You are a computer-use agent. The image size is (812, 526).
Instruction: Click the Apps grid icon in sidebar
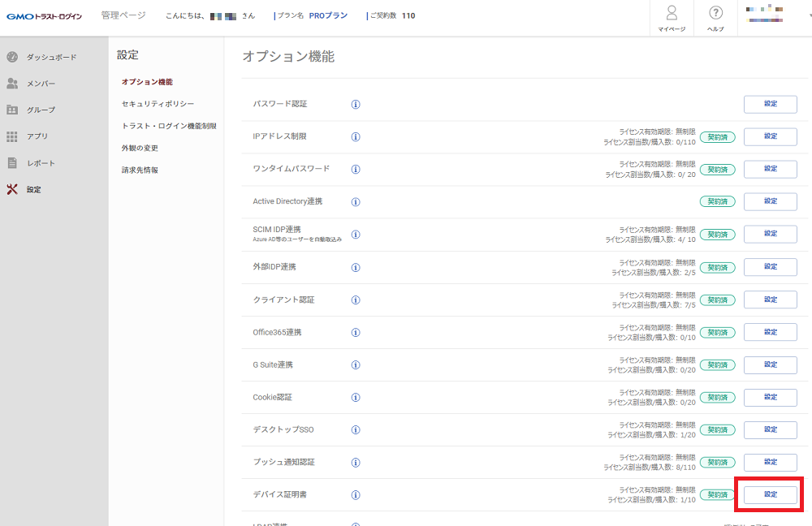tap(12, 136)
